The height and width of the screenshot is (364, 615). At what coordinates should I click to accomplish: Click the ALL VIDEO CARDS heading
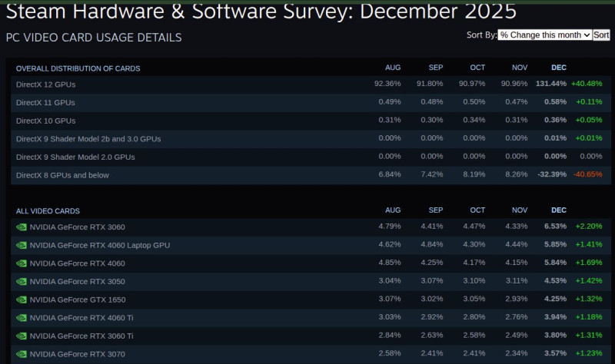[x=48, y=211]
